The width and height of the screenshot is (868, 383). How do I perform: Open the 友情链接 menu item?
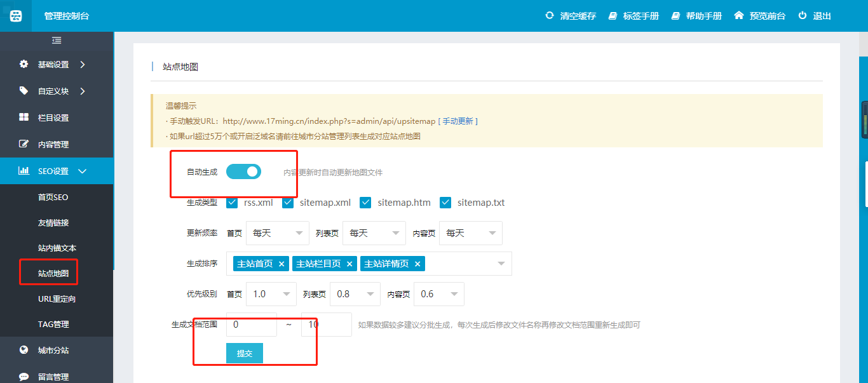click(x=53, y=223)
